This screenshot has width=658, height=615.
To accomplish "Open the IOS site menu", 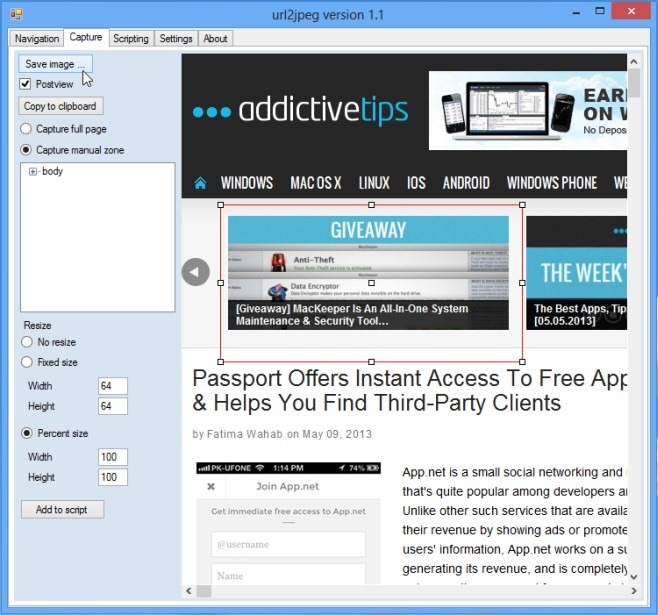I will 416,183.
